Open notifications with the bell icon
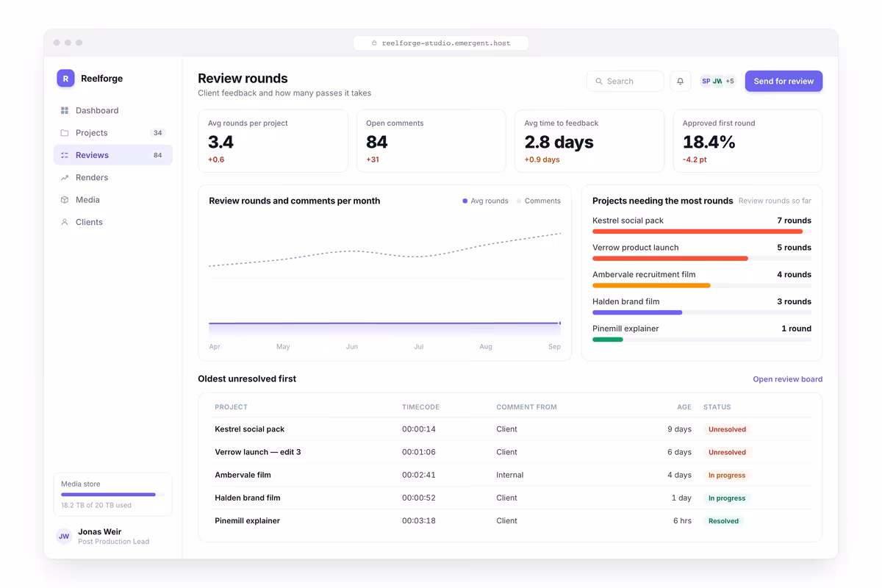The image size is (882, 588). click(x=680, y=81)
